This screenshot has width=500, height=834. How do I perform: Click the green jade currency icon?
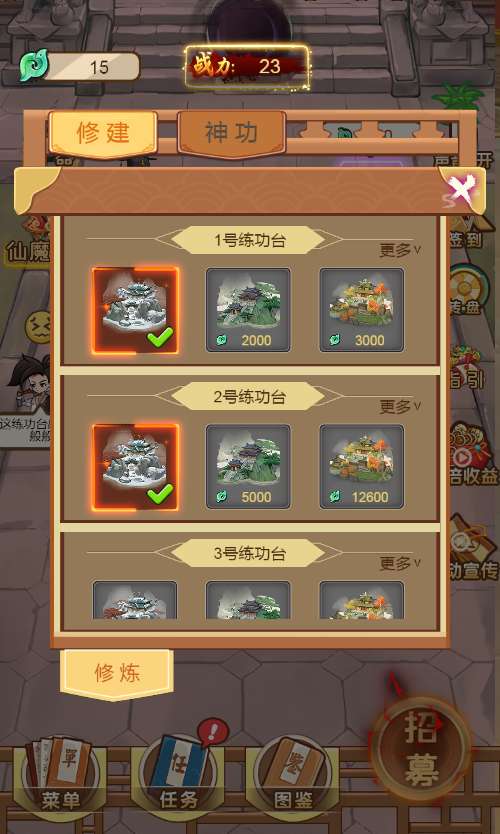[x=34, y=65]
